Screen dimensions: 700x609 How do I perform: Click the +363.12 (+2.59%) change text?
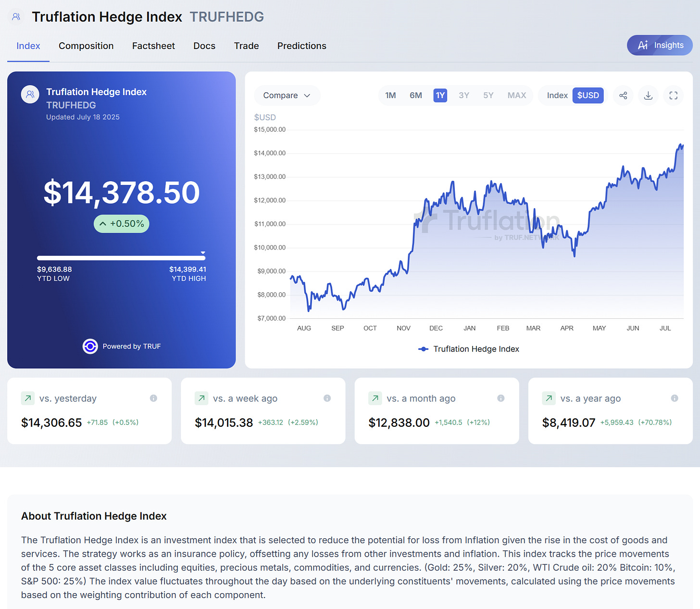click(x=288, y=423)
